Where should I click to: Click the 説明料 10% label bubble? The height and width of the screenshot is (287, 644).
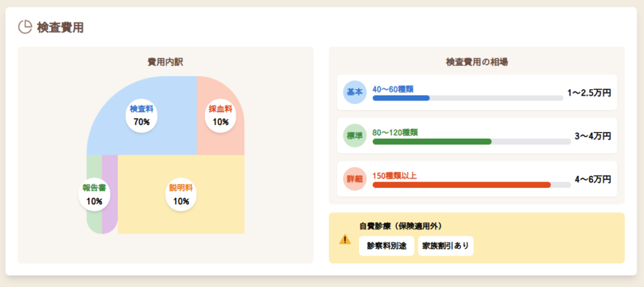point(181,194)
